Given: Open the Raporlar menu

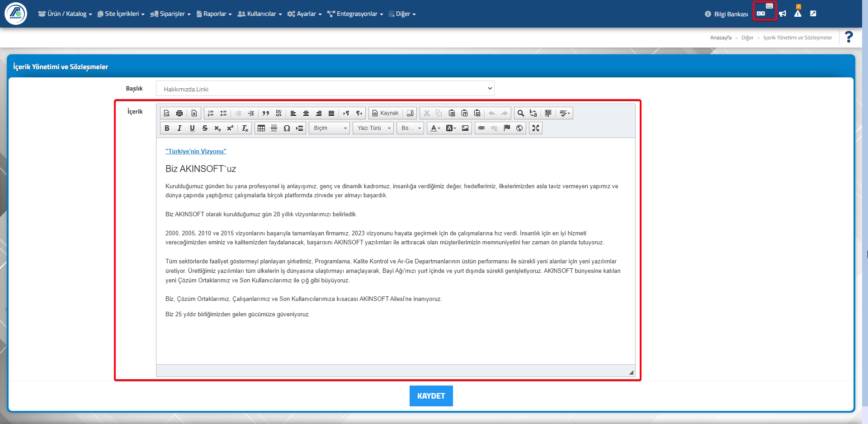Looking at the screenshot, I should tap(214, 14).
